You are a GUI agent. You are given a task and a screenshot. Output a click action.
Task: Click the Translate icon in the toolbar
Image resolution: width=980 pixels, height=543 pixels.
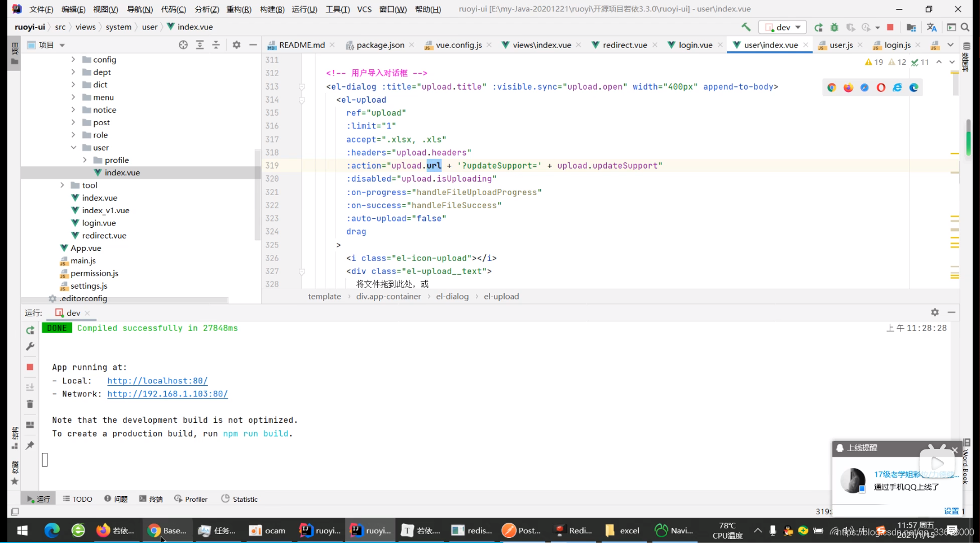tap(932, 27)
